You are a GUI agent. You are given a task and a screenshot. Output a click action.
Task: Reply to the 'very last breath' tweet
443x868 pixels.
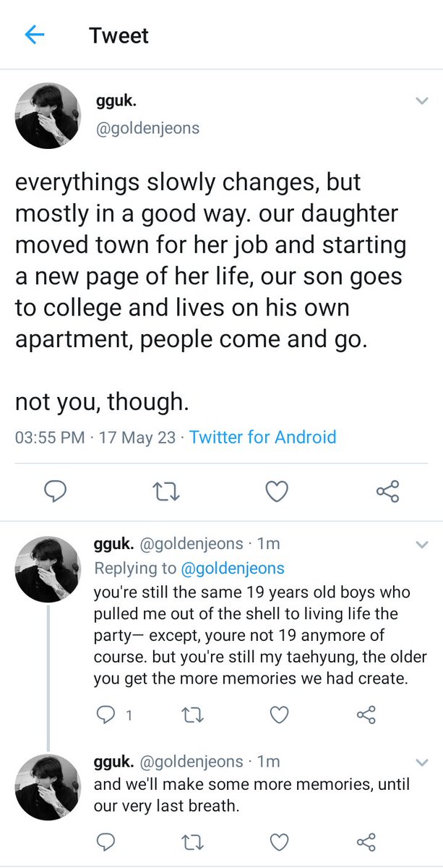click(x=106, y=841)
